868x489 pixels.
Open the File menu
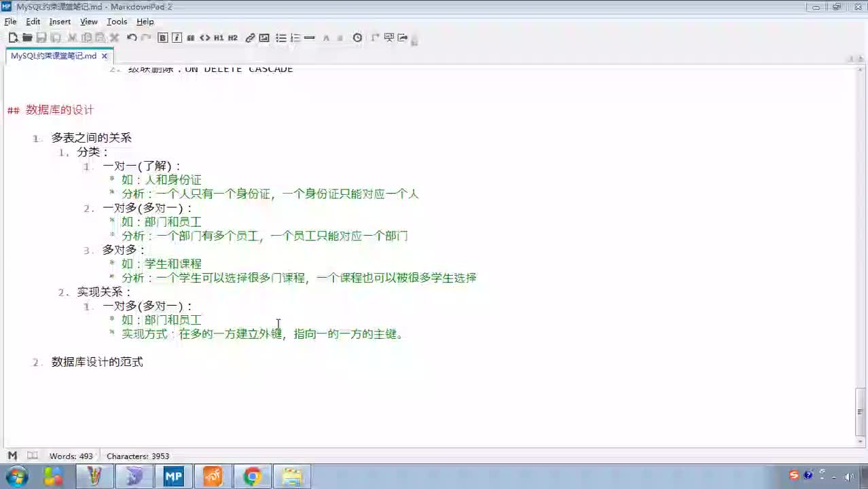pos(10,22)
